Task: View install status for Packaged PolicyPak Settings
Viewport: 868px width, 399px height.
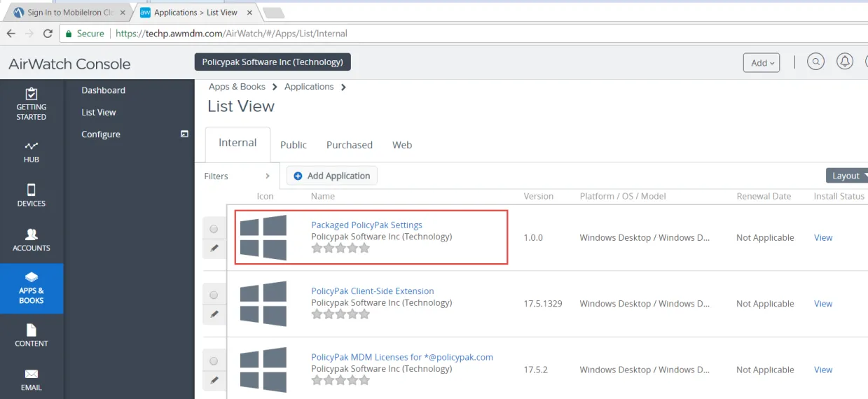Action: (x=823, y=238)
